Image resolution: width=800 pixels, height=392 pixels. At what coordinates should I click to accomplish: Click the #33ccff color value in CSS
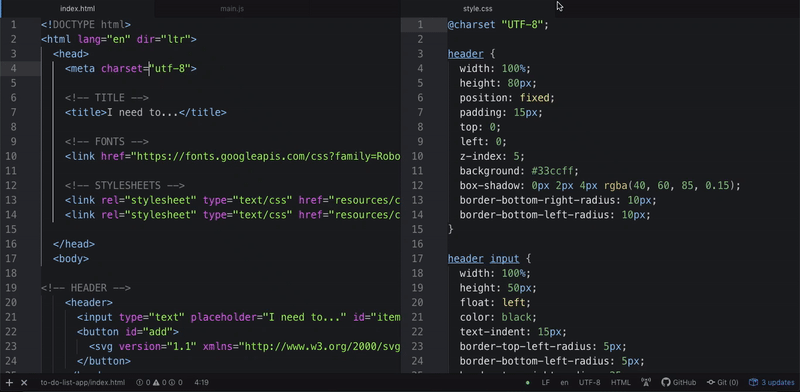pos(552,171)
